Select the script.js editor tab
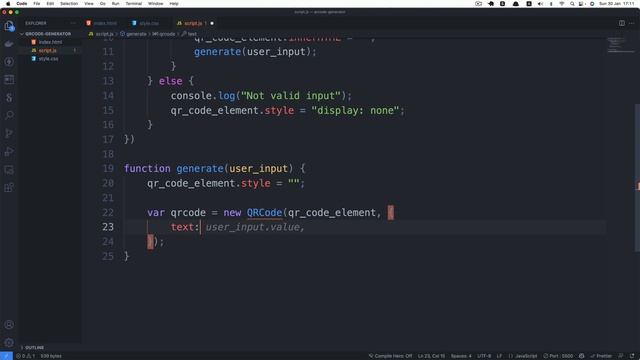The image size is (640, 360). tap(195, 23)
